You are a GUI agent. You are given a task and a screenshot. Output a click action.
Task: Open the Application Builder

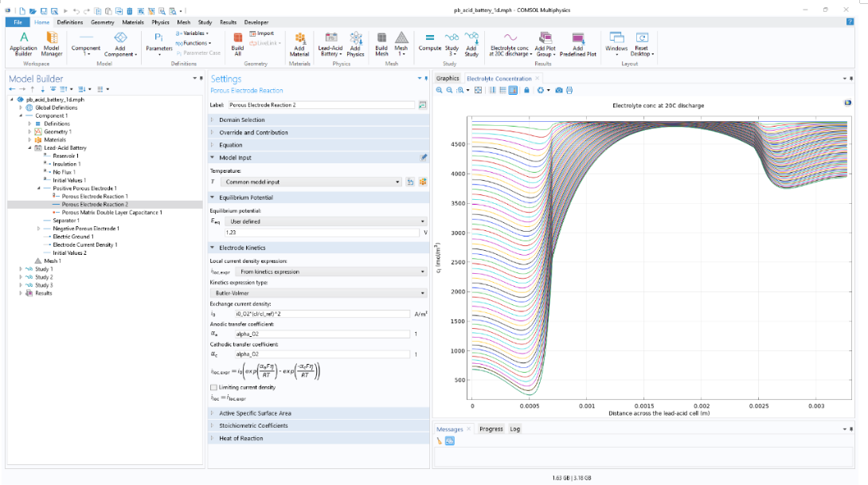[23, 44]
